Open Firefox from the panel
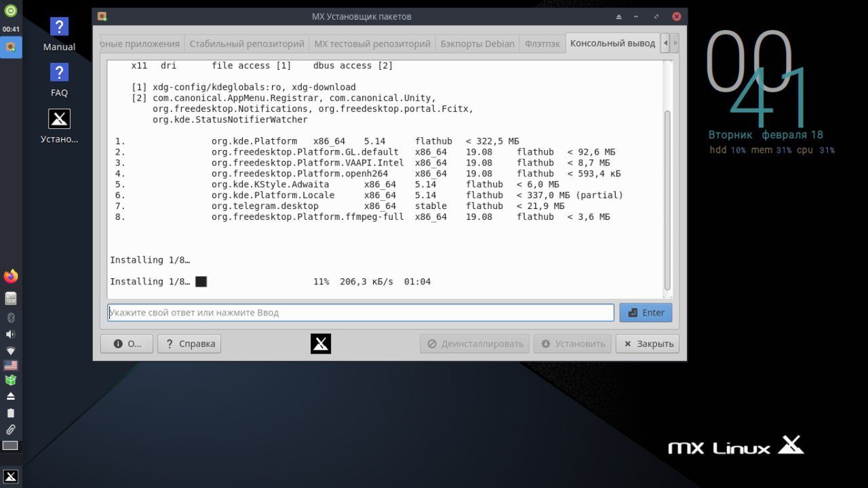 [x=11, y=276]
